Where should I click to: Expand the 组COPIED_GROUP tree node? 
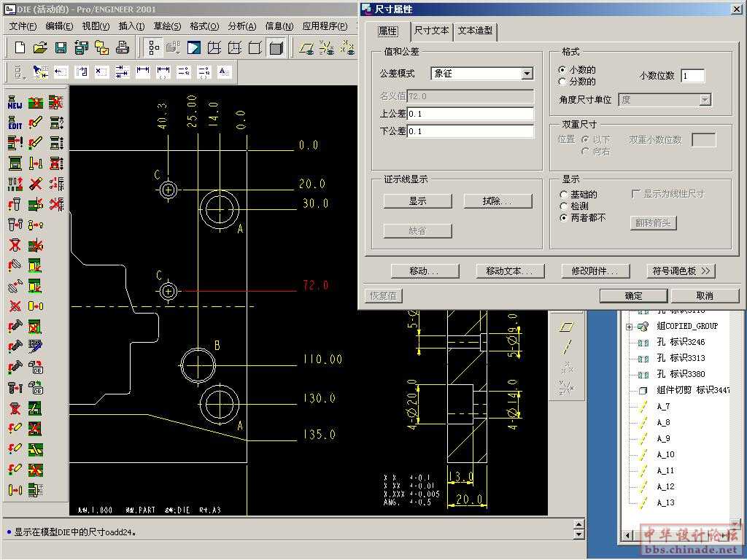[x=629, y=327]
